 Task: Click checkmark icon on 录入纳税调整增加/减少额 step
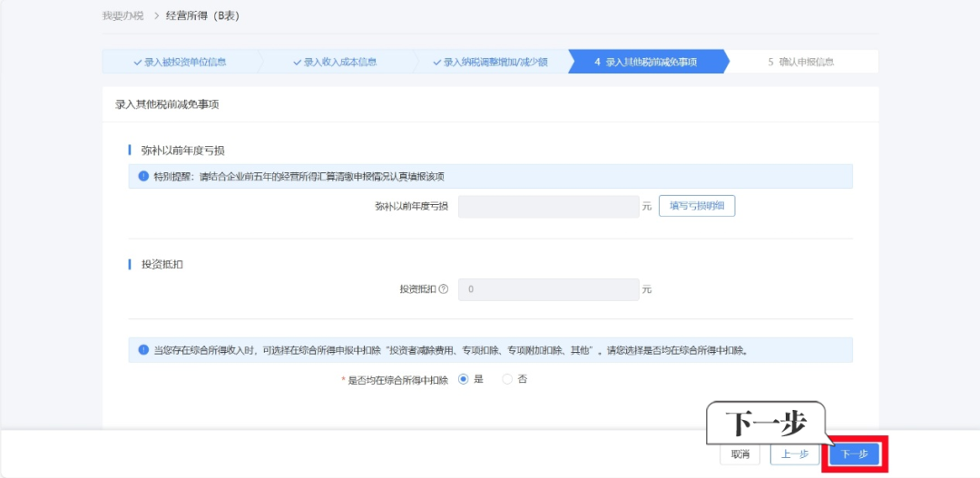pyautogui.click(x=436, y=63)
